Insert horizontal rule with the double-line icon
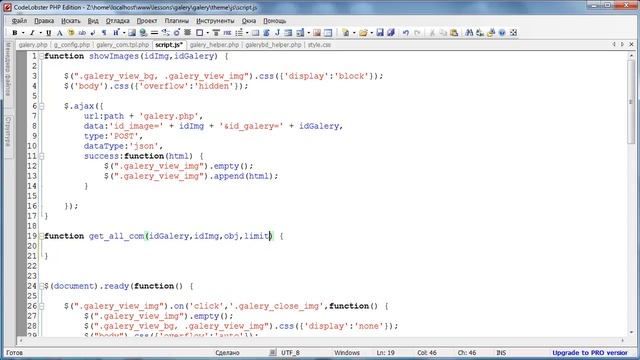 coord(154,33)
